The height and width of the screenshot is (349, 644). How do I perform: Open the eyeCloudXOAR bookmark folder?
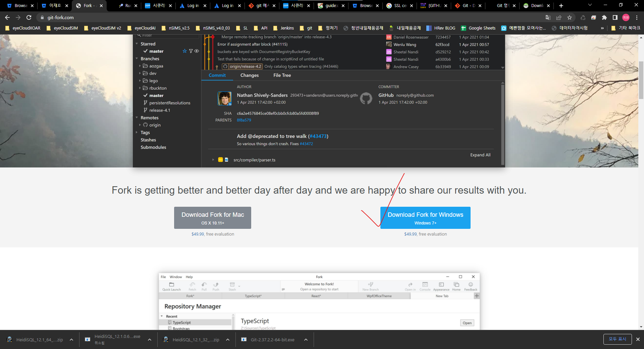(x=23, y=28)
